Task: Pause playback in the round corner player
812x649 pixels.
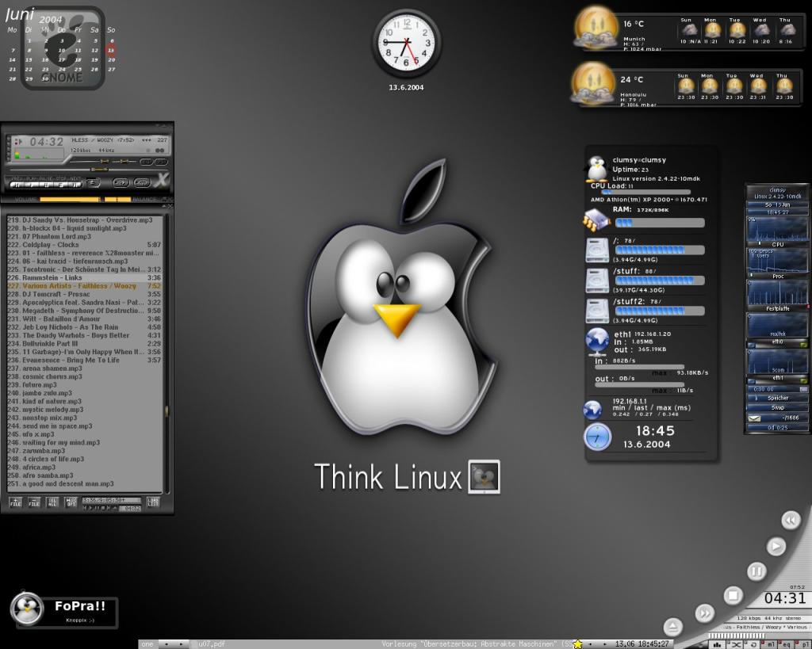Action: [756, 571]
